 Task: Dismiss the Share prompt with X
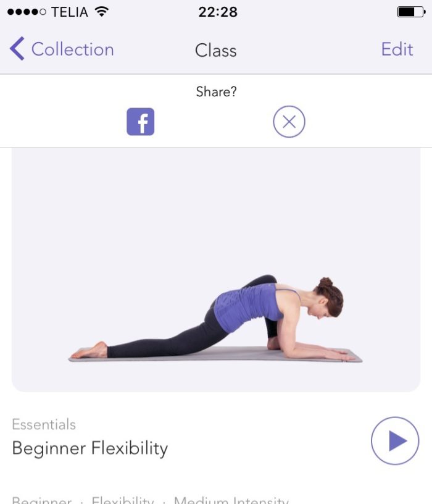[289, 122]
